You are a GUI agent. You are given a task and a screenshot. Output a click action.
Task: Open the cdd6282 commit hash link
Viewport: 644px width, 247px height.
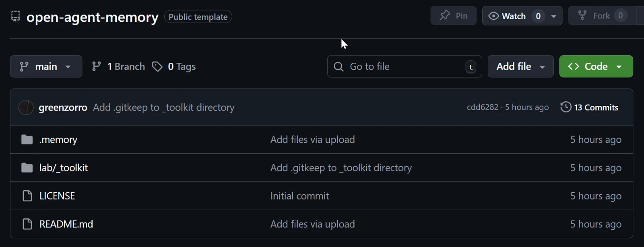point(482,107)
